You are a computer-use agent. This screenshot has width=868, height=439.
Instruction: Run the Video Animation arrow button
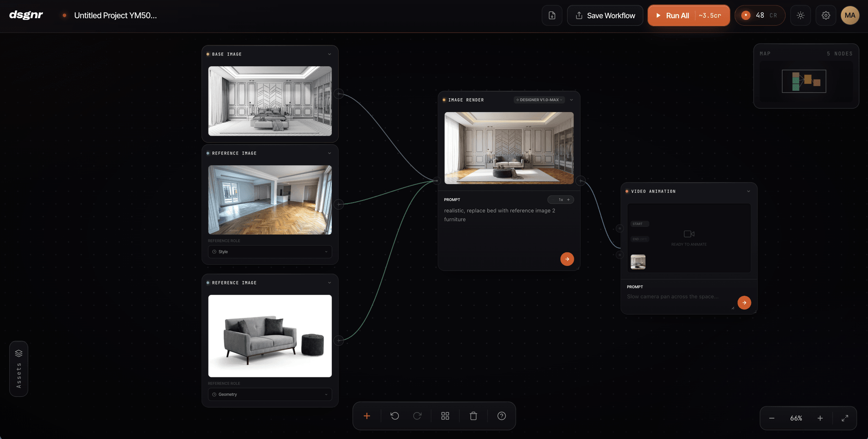pyautogui.click(x=744, y=303)
